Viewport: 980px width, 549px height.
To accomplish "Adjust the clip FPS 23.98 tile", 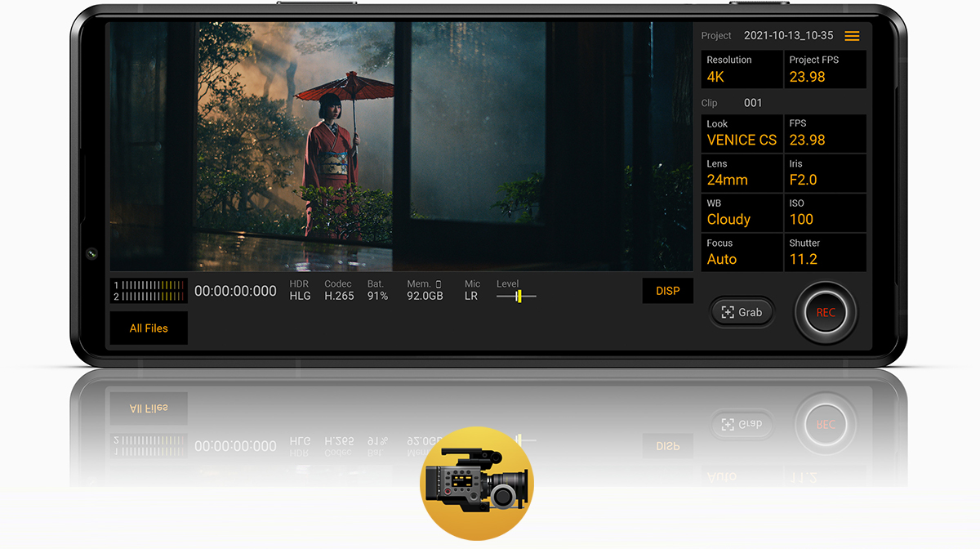I will 825,133.
